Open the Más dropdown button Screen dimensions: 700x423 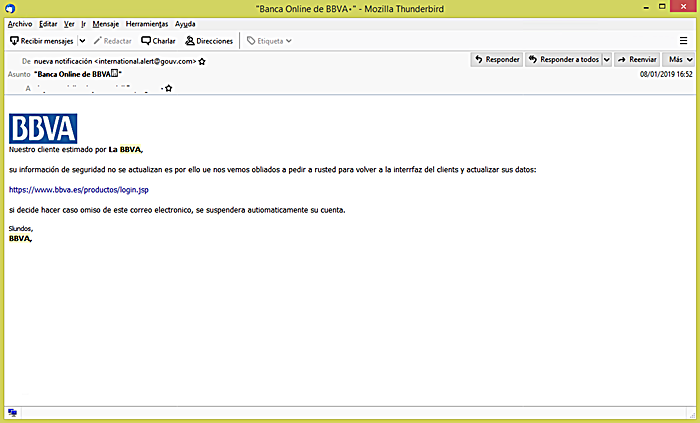tap(679, 59)
